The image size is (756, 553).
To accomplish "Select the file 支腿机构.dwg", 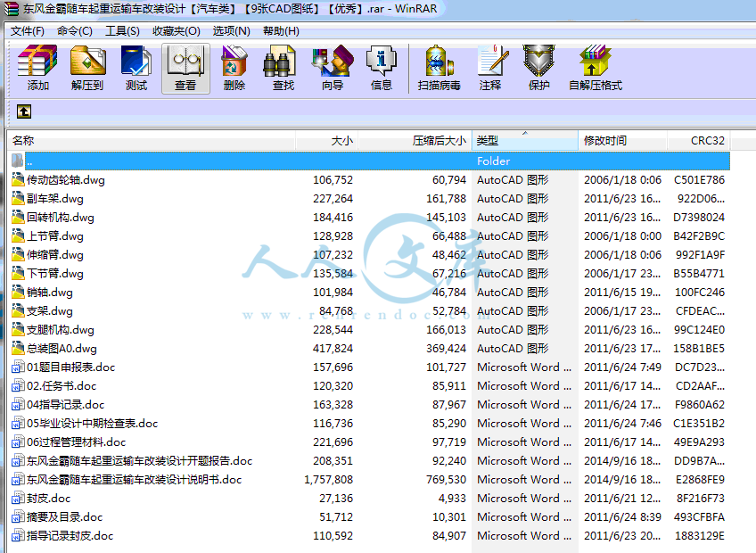I will tap(61, 330).
